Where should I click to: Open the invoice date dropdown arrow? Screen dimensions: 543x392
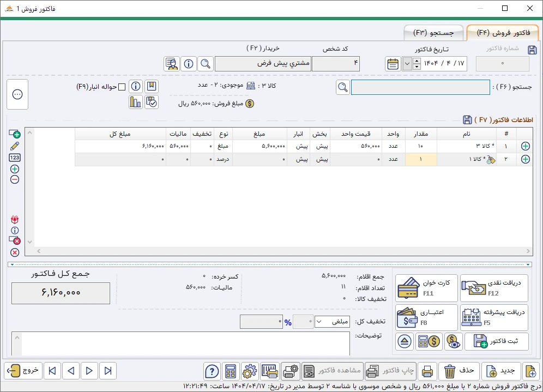407,64
